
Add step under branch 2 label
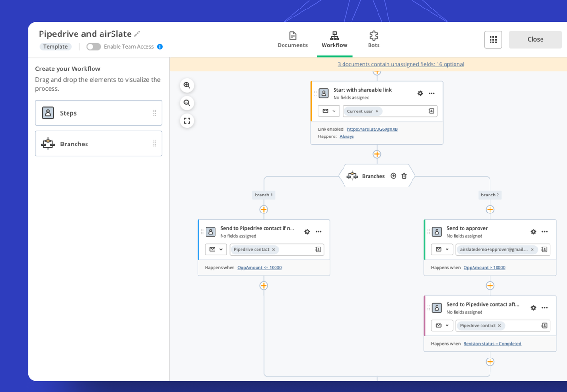[490, 210]
